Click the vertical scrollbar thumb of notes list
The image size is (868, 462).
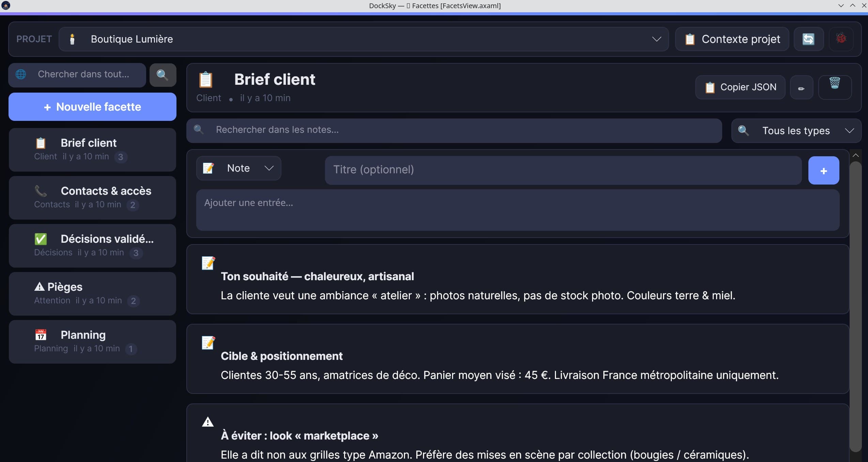pos(855,306)
